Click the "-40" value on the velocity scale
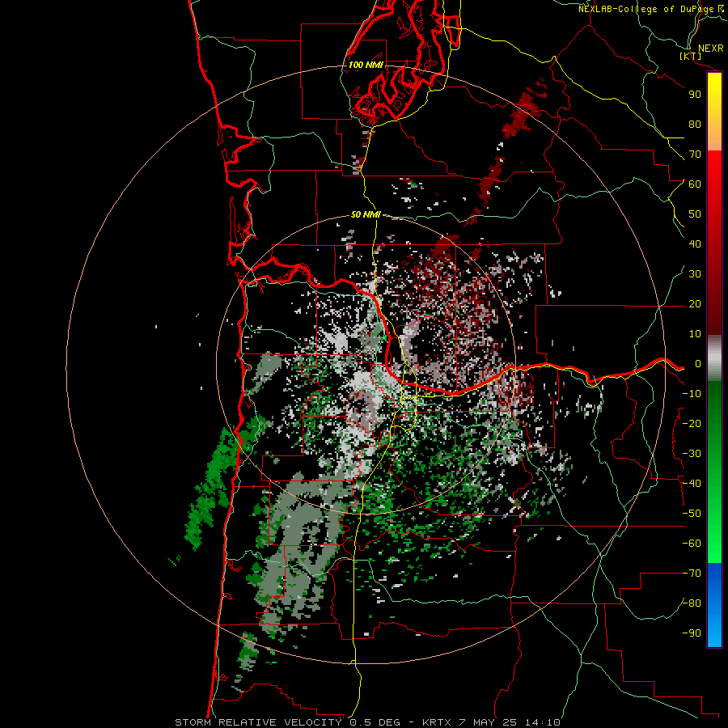Viewport: 728px width, 728px height. pos(692,484)
